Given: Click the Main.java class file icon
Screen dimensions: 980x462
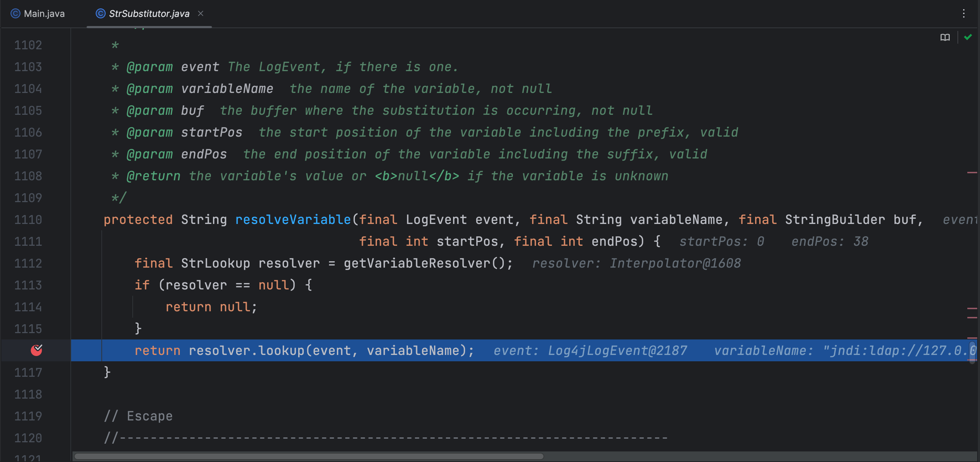Looking at the screenshot, I should pos(15,14).
